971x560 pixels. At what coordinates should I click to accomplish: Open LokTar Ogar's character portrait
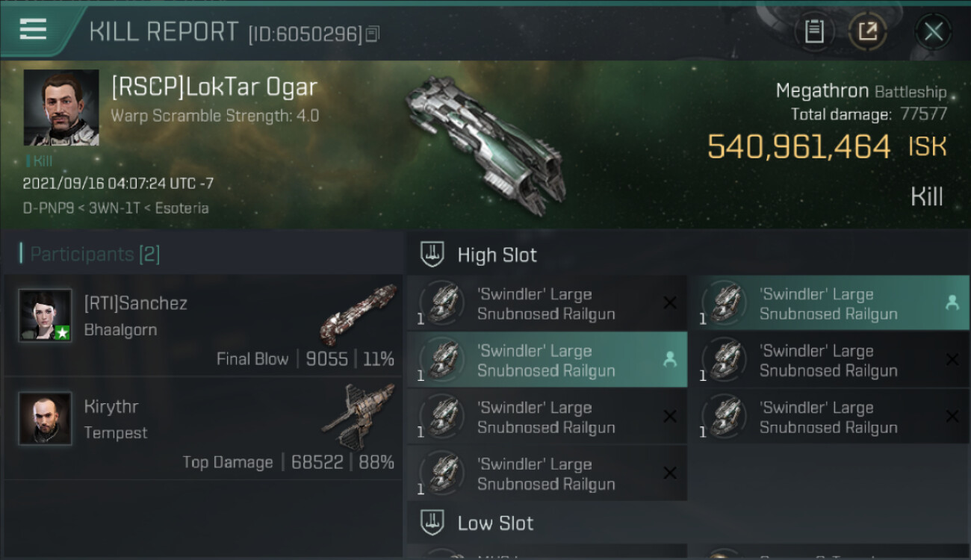(61, 108)
